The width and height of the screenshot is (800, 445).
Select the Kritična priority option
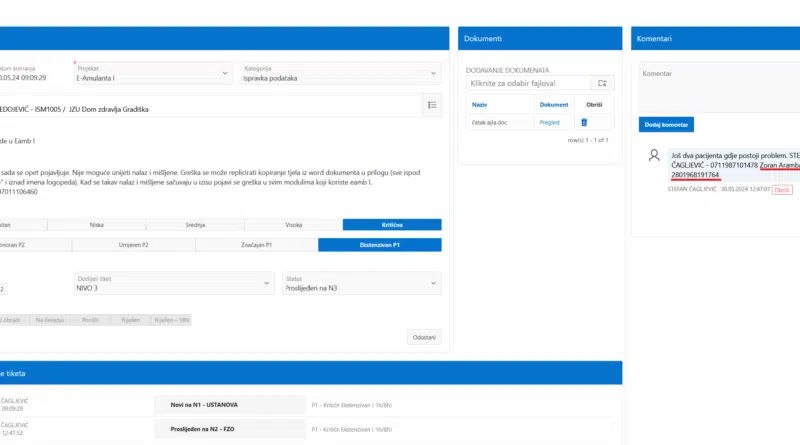[x=391, y=225]
